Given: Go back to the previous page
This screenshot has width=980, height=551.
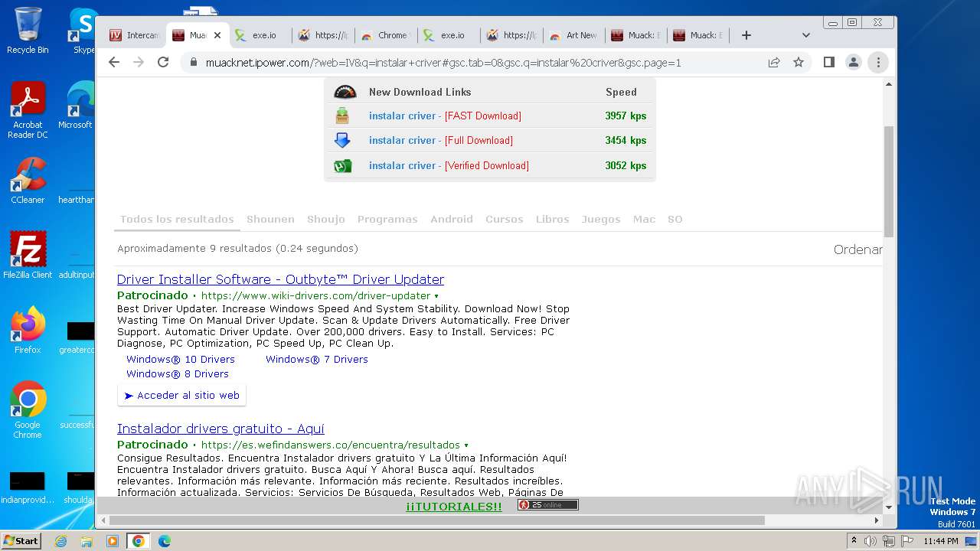Looking at the screenshot, I should (x=114, y=62).
